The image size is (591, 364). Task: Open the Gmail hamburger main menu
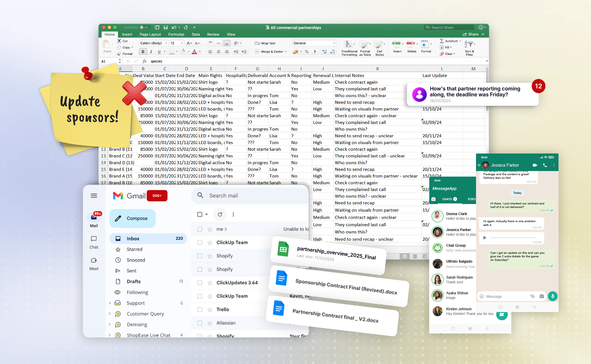tap(94, 196)
